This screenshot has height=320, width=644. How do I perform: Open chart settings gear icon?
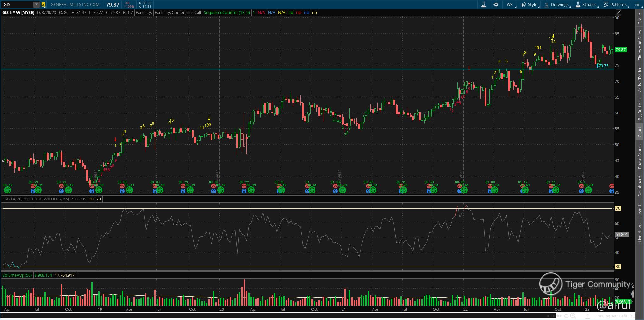(496, 4)
